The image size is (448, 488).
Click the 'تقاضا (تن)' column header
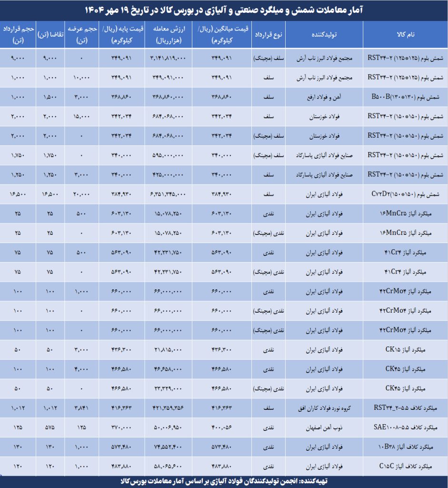click(x=50, y=35)
